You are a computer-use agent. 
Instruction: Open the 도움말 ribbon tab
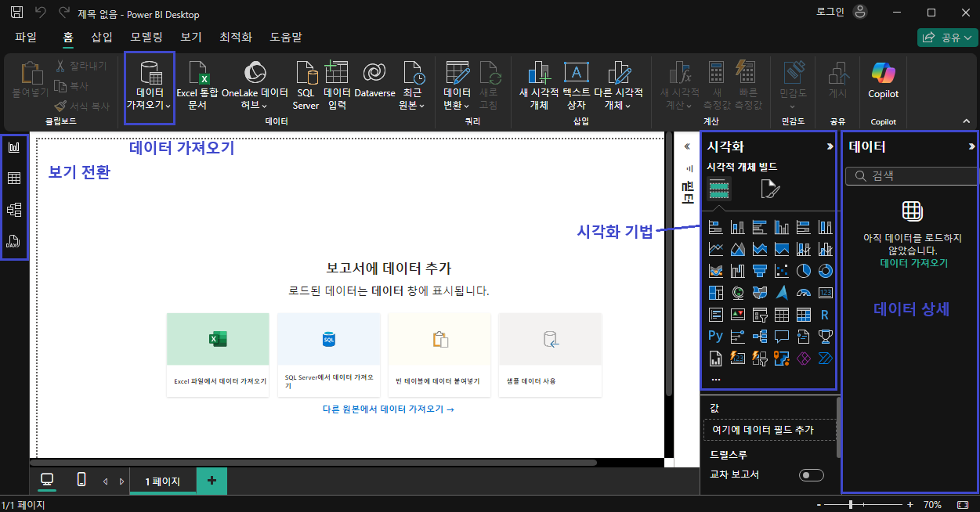tap(286, 37)
